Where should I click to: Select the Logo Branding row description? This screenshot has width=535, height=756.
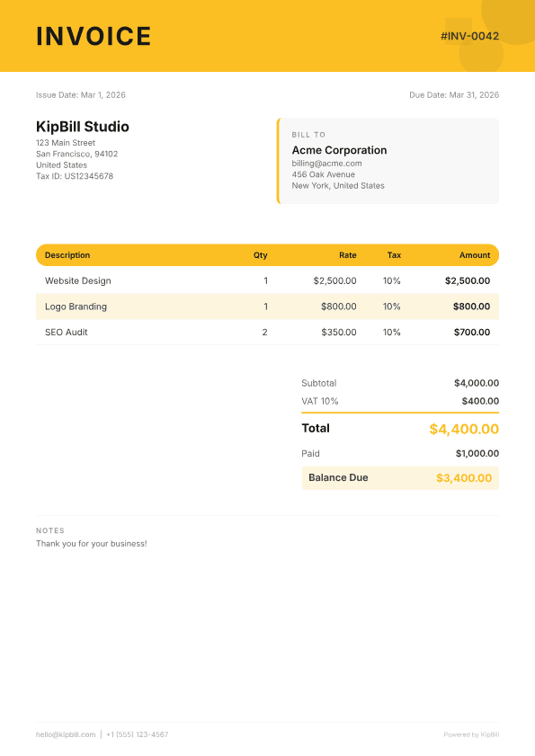coord(76,307)
